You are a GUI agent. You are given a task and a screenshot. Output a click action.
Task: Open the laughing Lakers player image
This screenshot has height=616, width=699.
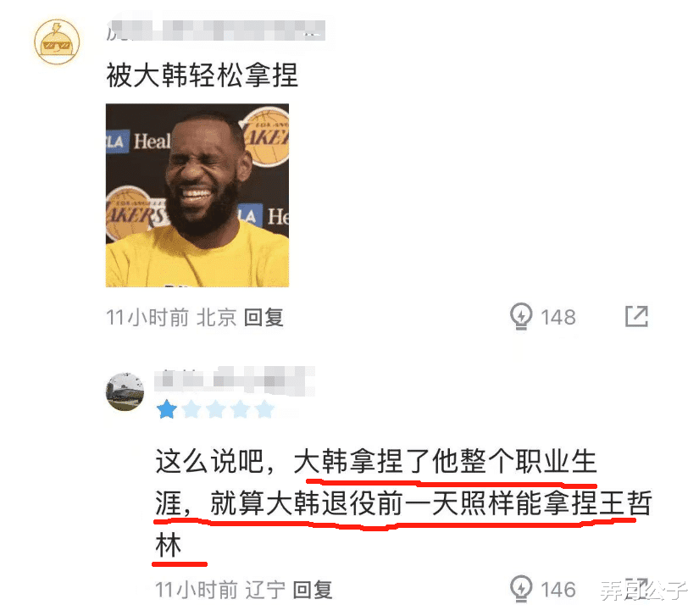(197, 195)
